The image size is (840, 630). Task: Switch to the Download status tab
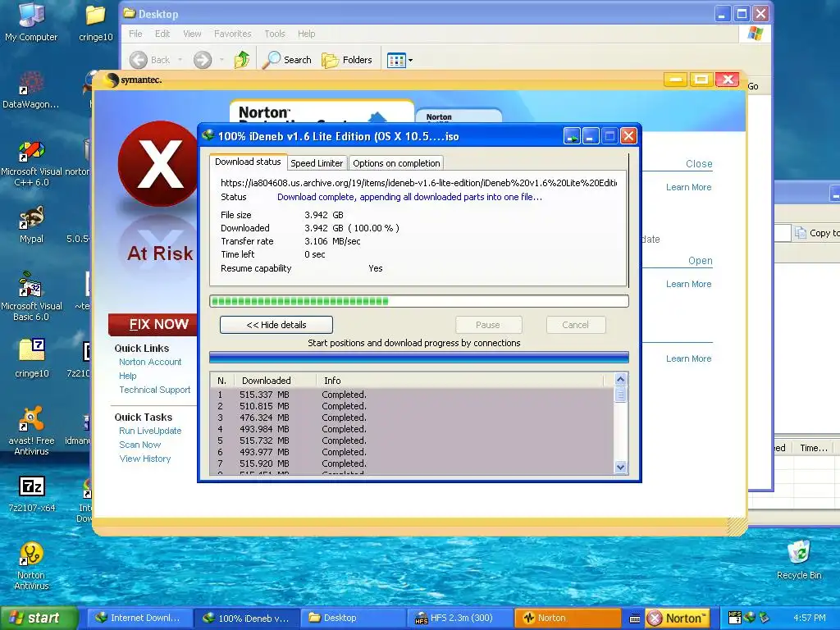248,162
